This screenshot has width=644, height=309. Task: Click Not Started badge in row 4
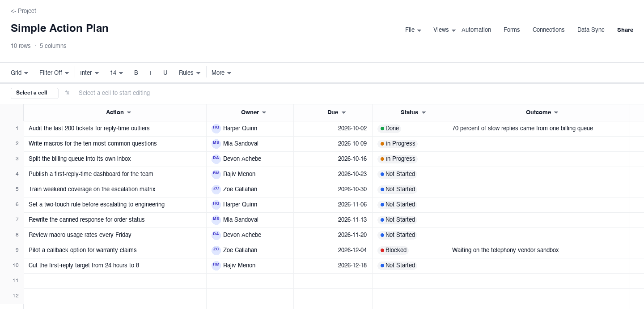(398, 174)
